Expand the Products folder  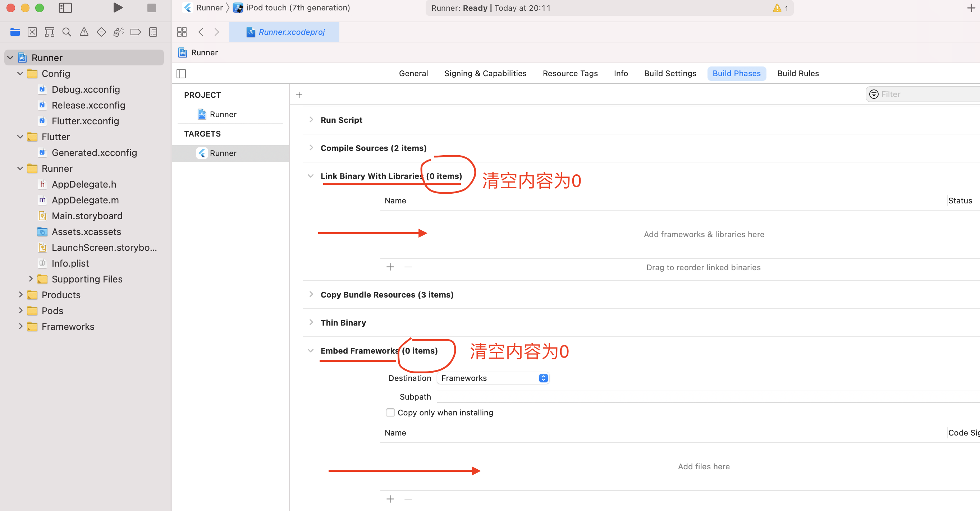tap(20, 295)
